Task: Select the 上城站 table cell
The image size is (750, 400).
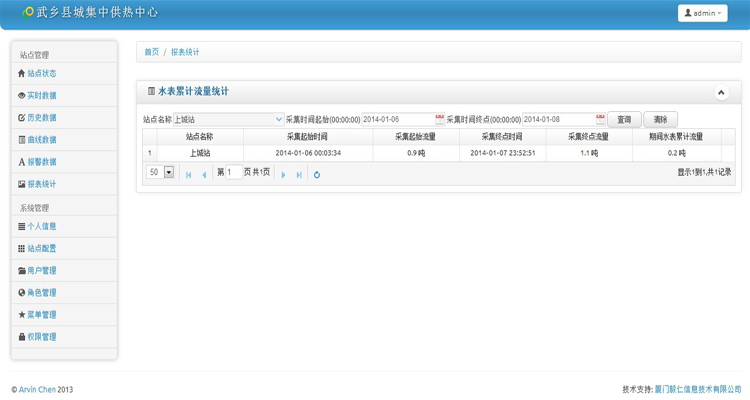Action: (200, 153)
